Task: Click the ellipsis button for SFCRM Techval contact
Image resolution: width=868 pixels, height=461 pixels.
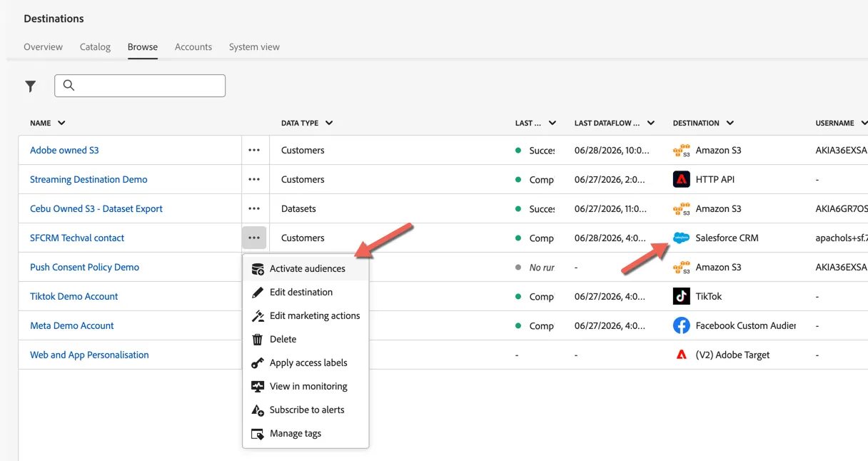Action: (x=254, y=238)
